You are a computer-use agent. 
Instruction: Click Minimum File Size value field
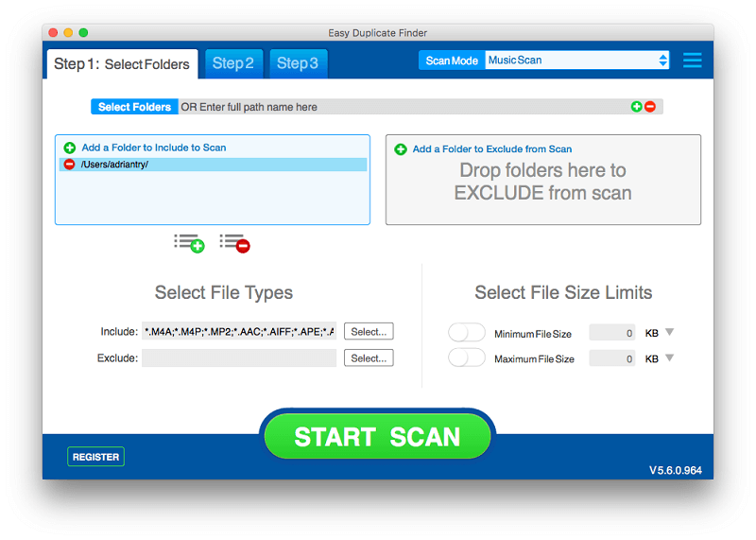pos(611,333)
